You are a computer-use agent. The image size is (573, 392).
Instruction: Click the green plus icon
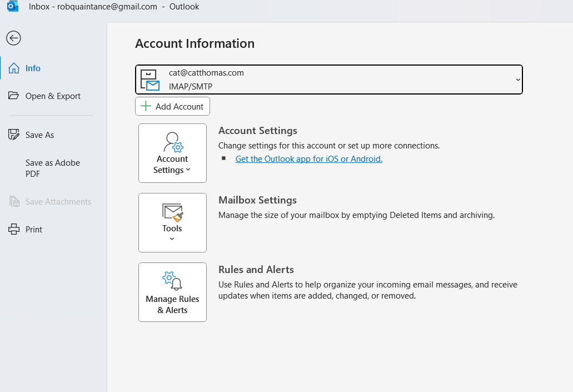pos(146,106)
